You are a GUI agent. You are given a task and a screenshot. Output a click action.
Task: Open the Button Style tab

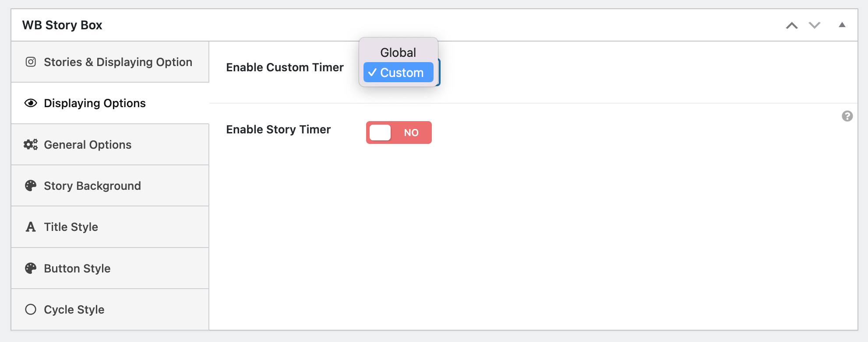coord(77,269)
